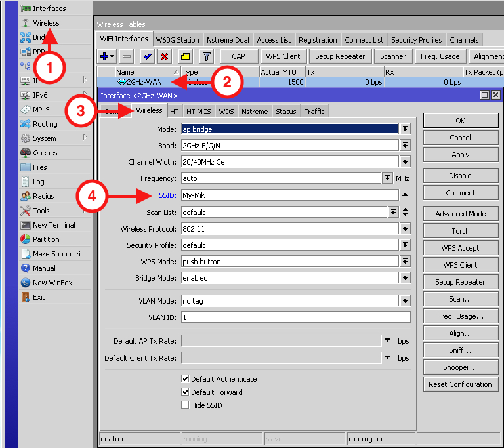The width and height of the screenshot is (504, 448).
Task: Toggle Default Forward checkbox
Action: [185, 392]
